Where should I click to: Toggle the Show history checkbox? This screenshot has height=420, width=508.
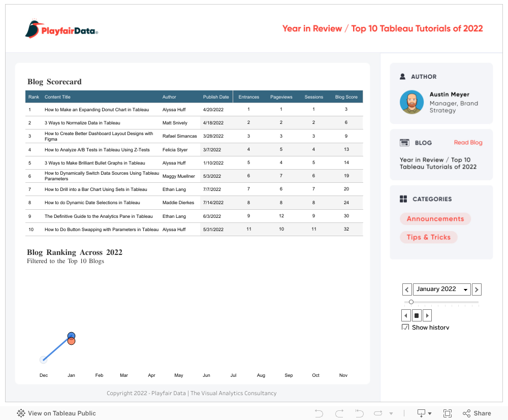click(405, 328)
